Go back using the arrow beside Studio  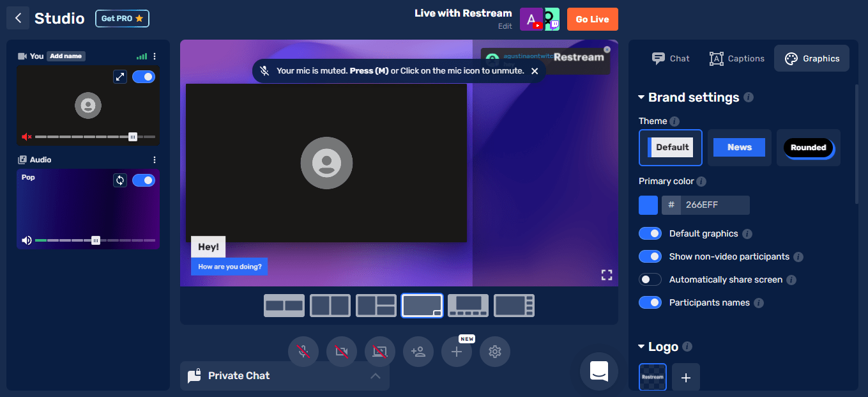click(18, 19)
